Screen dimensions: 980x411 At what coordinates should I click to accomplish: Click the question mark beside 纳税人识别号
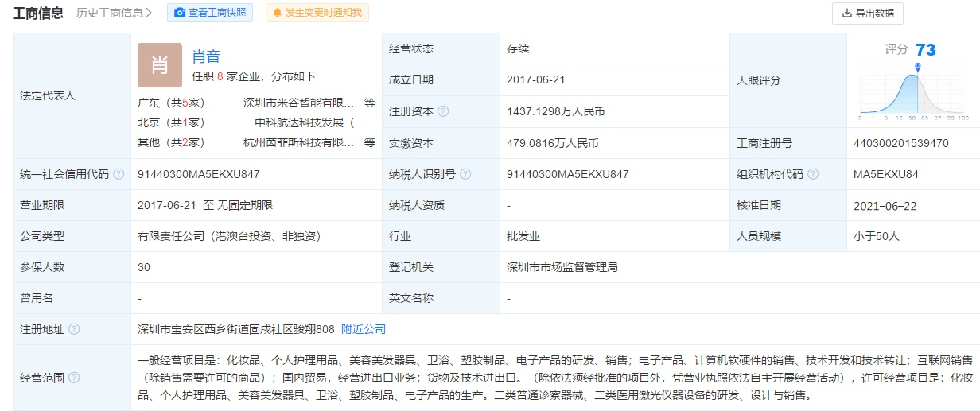click(465, 174)
